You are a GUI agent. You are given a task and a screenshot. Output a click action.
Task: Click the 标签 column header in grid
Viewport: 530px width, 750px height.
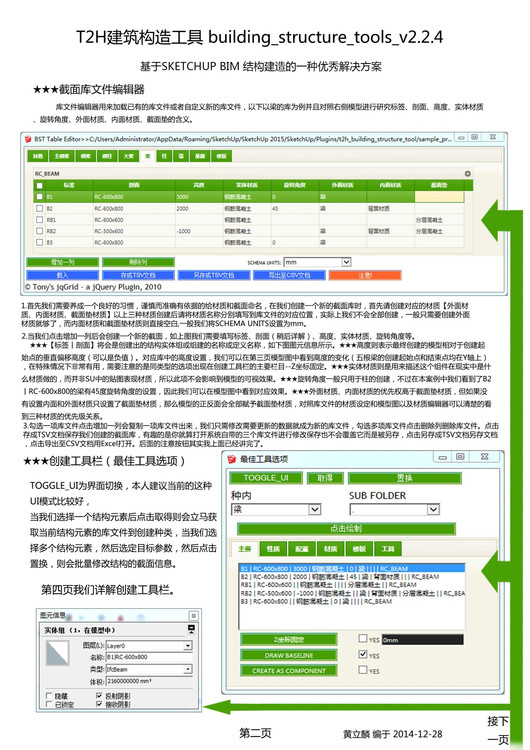69,185
